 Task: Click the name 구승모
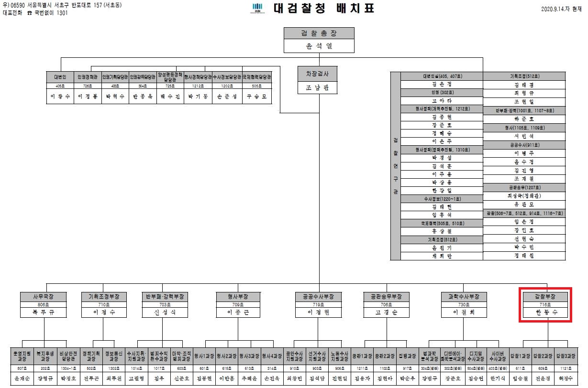click(257, 96)
